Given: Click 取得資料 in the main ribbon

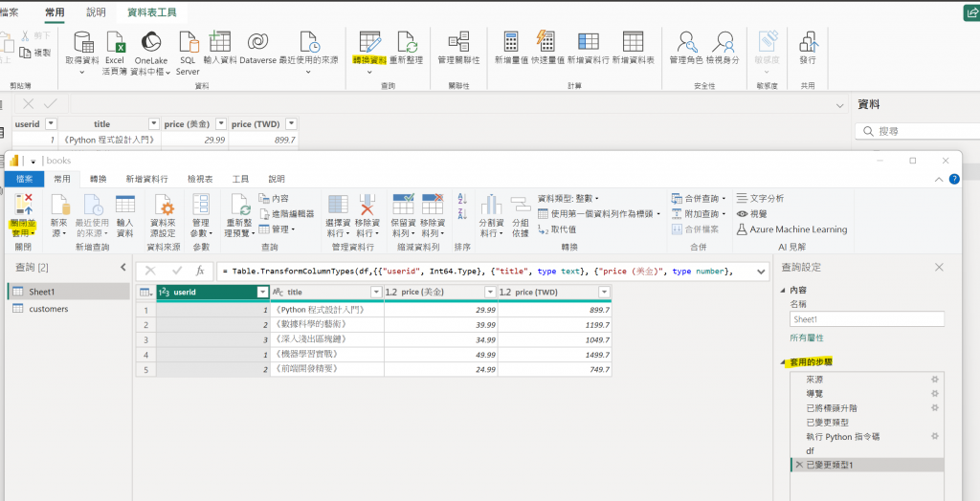Looking at the screenshot, I should pos(82,52).
